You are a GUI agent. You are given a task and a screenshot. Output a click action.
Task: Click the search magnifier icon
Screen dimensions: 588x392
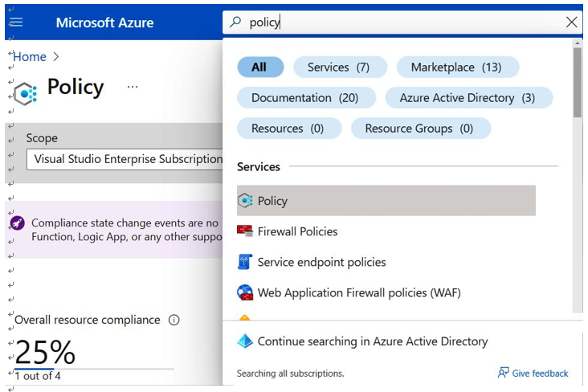point(235,22)
